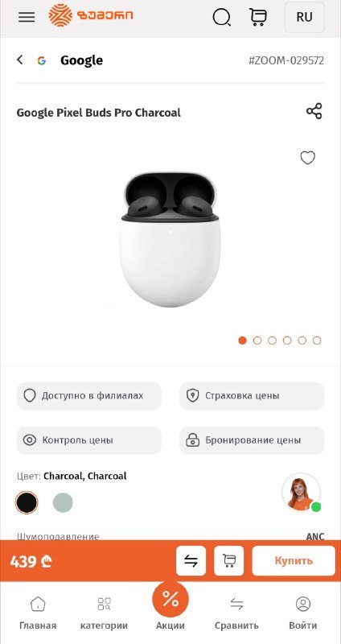Open chat with the support assistant avatar
Screen dimensions: 341x644
(302, 492)
